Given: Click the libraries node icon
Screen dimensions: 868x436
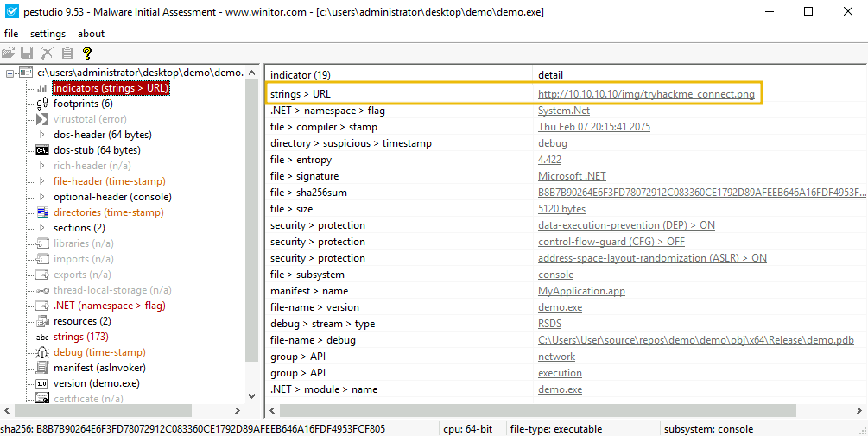Looking at the screenshot, I should point(42,243).
